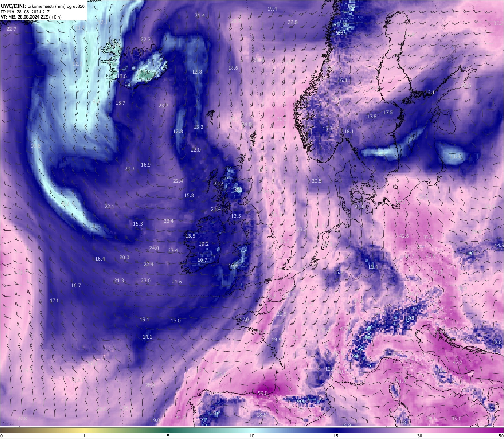This screenshot has width=504, height=439.
Task: Click the 22.8 value on the map
Action: (293, 22)
